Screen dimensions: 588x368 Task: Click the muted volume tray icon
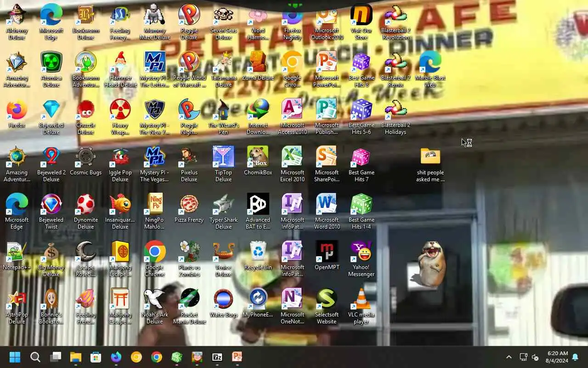[535, 357]
